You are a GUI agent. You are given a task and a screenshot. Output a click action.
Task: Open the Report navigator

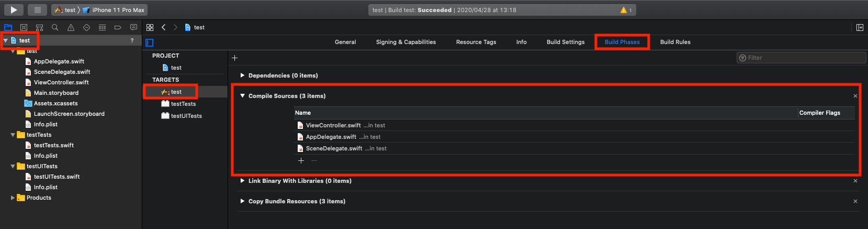[x=133, y=27]
